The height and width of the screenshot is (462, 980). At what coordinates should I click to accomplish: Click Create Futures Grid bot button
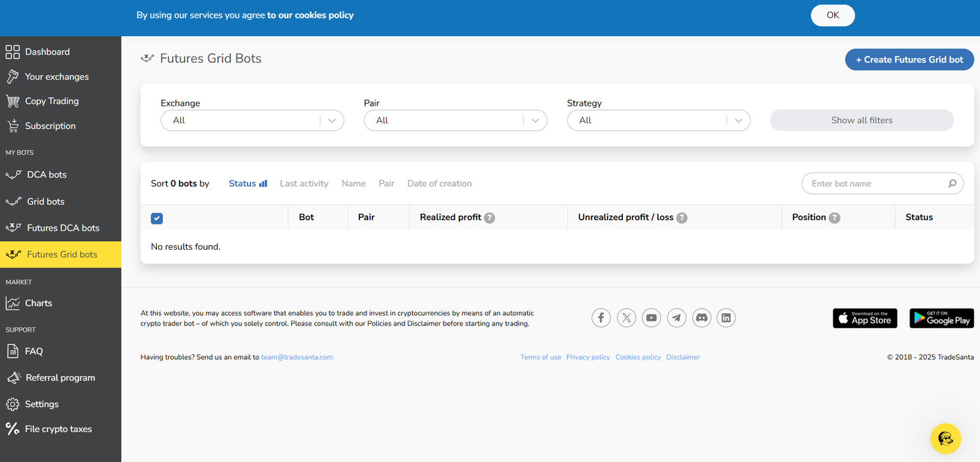coord(909,59)
